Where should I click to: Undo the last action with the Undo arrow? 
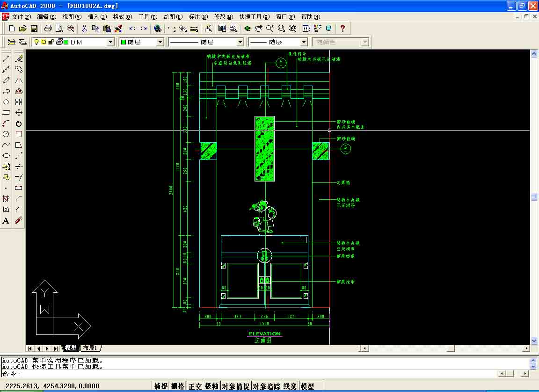click(x=132, y=29)
